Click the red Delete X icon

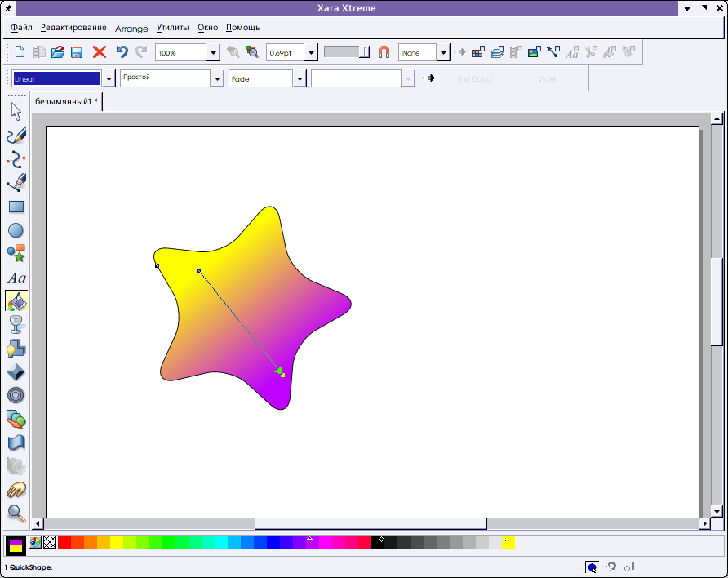click(x=100, y=52)
